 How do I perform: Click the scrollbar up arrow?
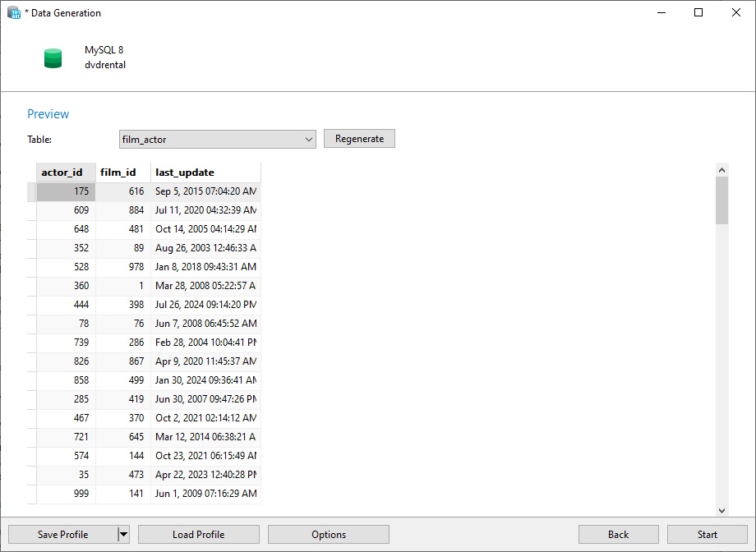(721, 170)
